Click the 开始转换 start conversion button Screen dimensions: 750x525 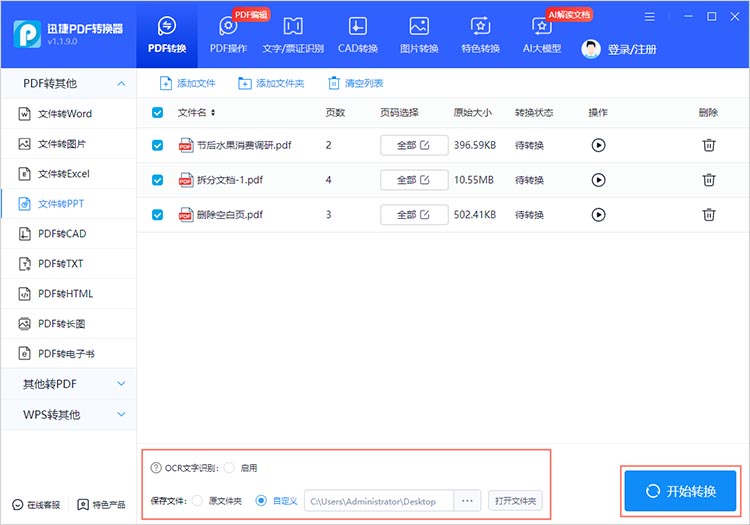[681, 490]
